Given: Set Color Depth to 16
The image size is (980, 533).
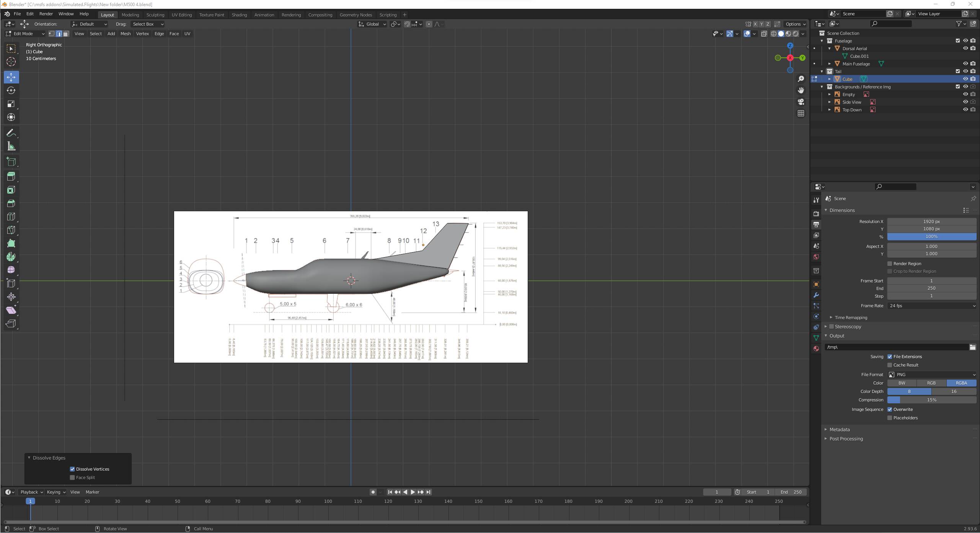Looking at the screenshot, I should point(954,391).
